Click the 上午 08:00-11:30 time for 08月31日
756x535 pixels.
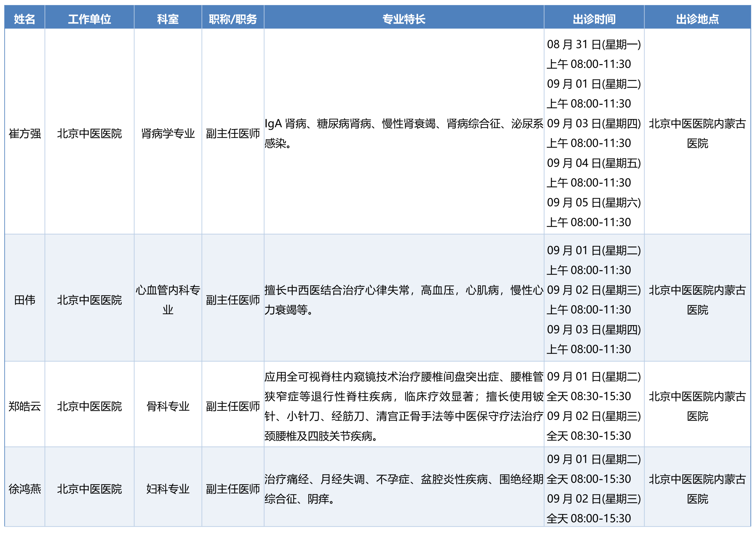click(x=589, y=64)
